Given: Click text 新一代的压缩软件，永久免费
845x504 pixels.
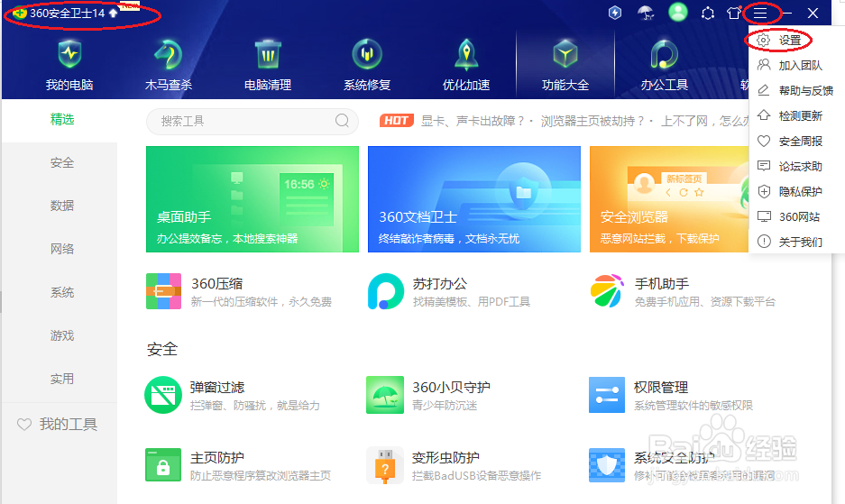Looking at the screenshot, I should click(x=262, y=301).
